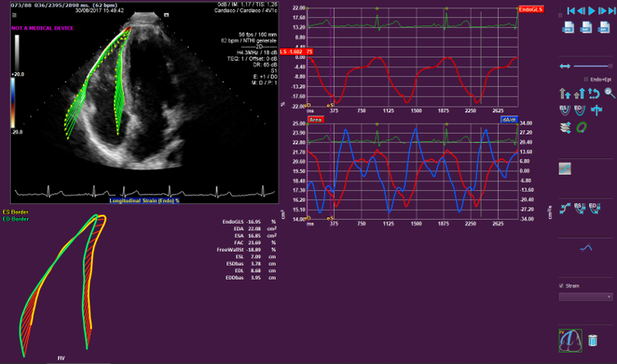Open the dropdown below the Strain checkbox
617x364 pixels.
(x=587, y=296)
